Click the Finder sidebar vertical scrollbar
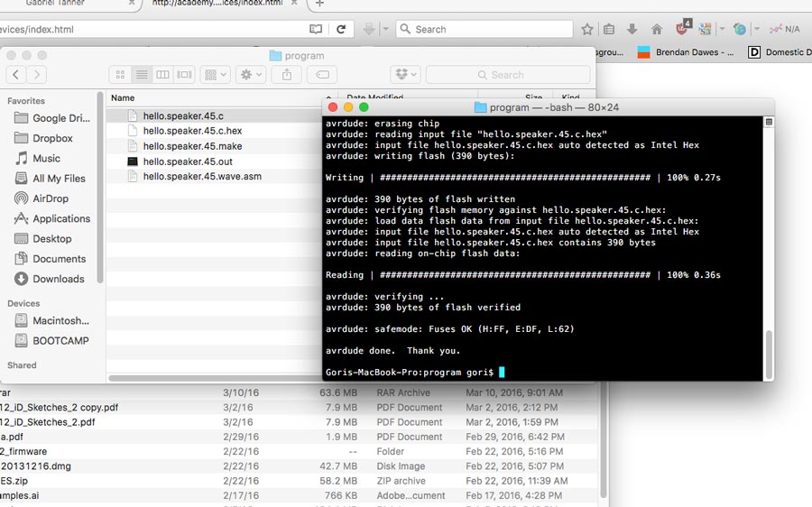 click(100, 188)
